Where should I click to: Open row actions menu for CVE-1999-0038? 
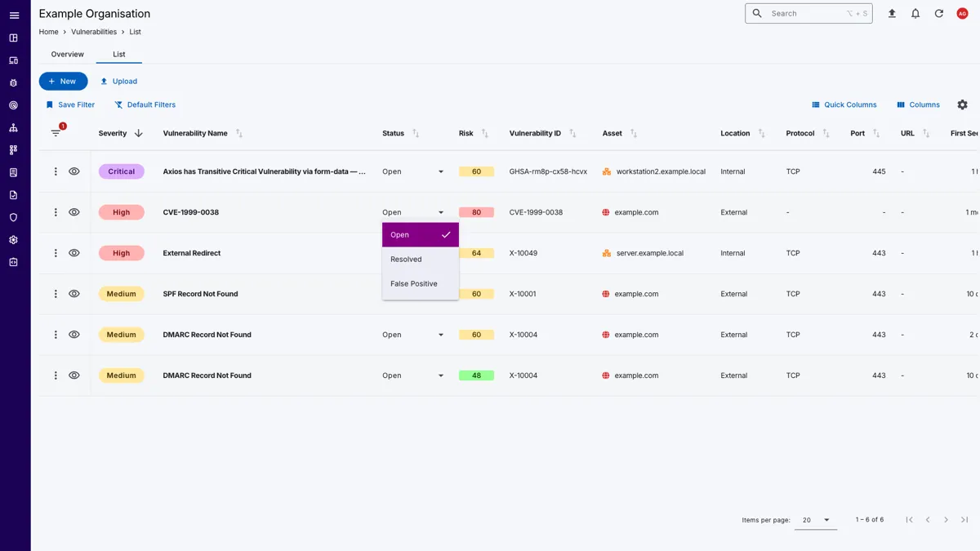click(x=56, y=212)
